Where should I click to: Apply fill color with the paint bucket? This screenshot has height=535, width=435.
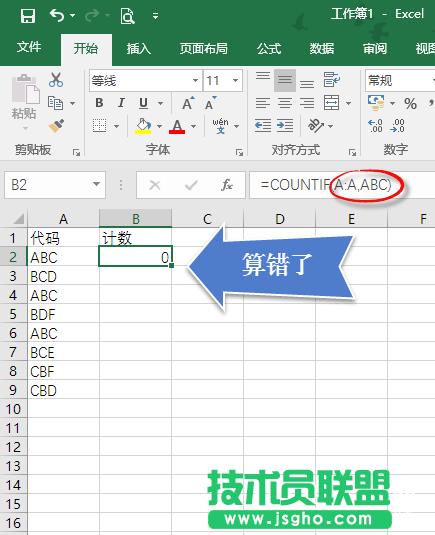(144, 126)
